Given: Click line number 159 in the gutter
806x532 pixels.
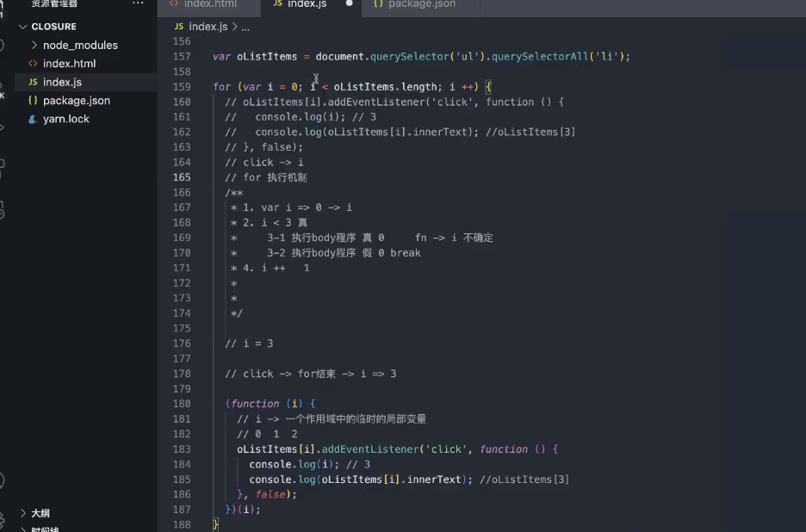Looking at the screenshot, I should 182,87.
